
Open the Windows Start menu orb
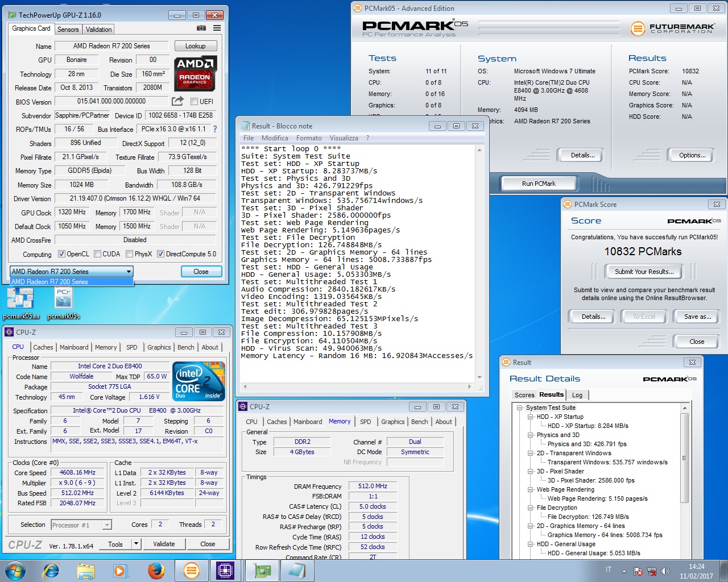point(15,570)
